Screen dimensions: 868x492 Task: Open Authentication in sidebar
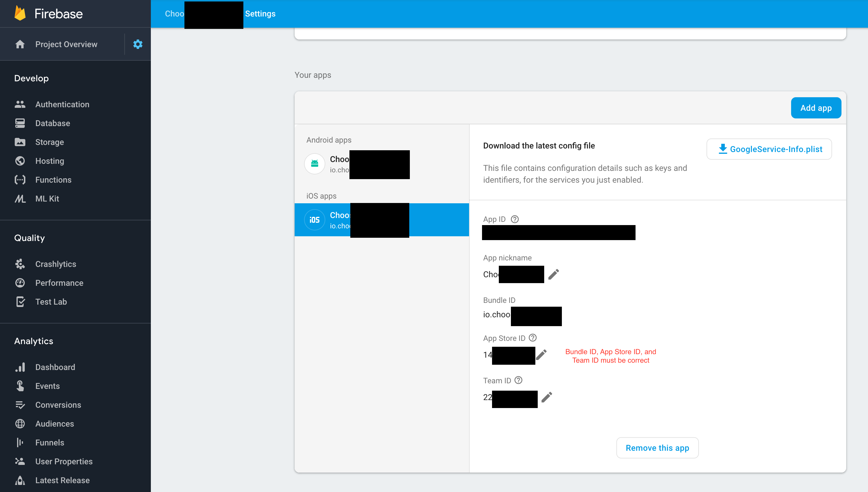tap(62, 104)
